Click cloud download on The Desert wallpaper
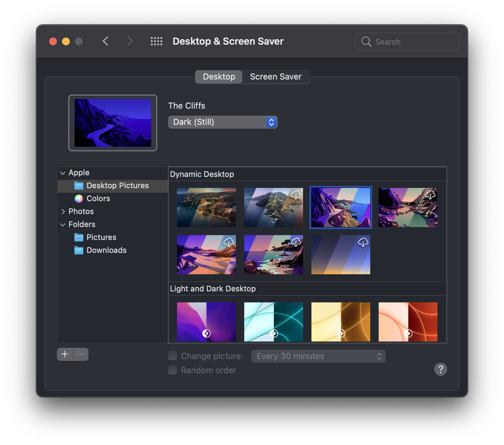 [229, 242]
